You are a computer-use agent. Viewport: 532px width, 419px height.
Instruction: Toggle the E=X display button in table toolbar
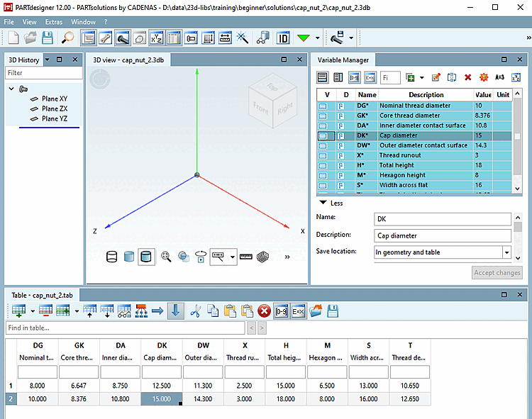pos(297,311)
